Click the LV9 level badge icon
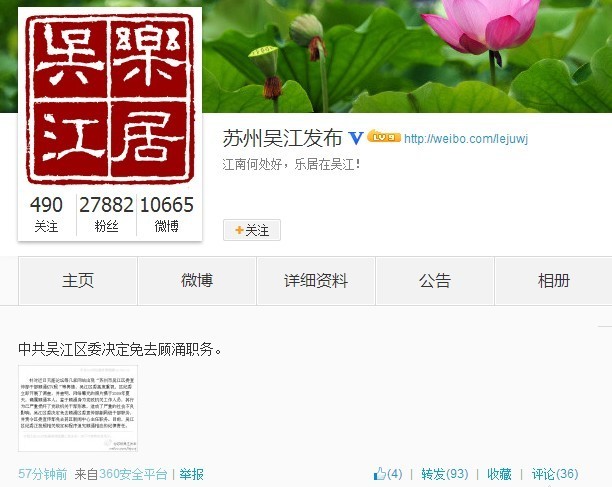 (384, 136)
